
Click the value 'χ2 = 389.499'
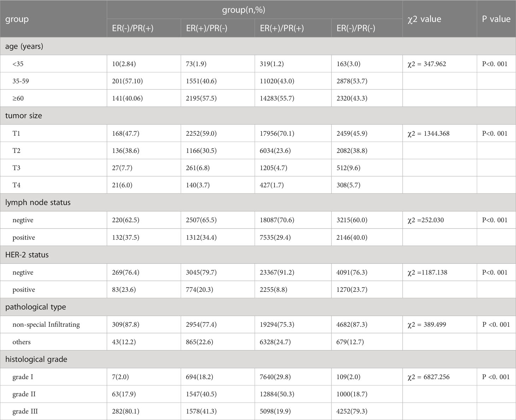tap(427, 325)
